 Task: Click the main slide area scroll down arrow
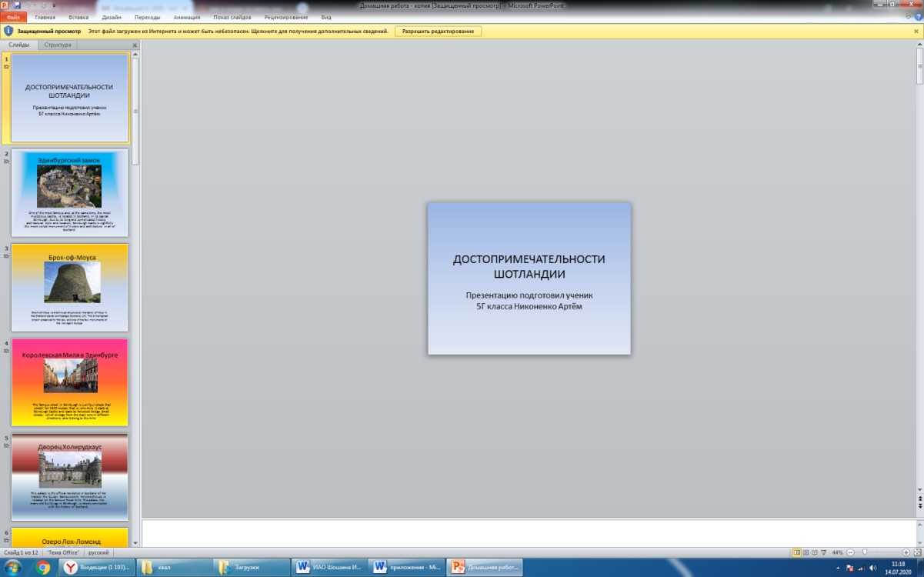tap(919, 489)
